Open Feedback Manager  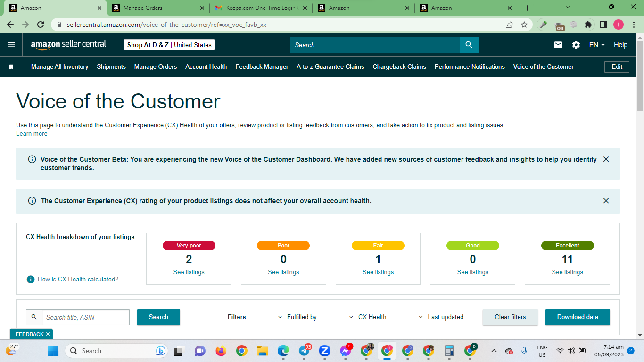(x=262, y=67)
